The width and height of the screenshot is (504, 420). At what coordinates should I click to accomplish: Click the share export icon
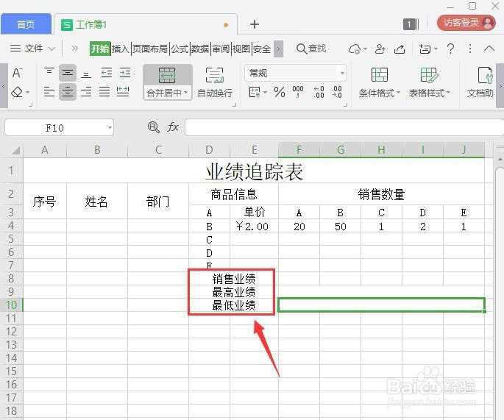(x=400, y=49)
